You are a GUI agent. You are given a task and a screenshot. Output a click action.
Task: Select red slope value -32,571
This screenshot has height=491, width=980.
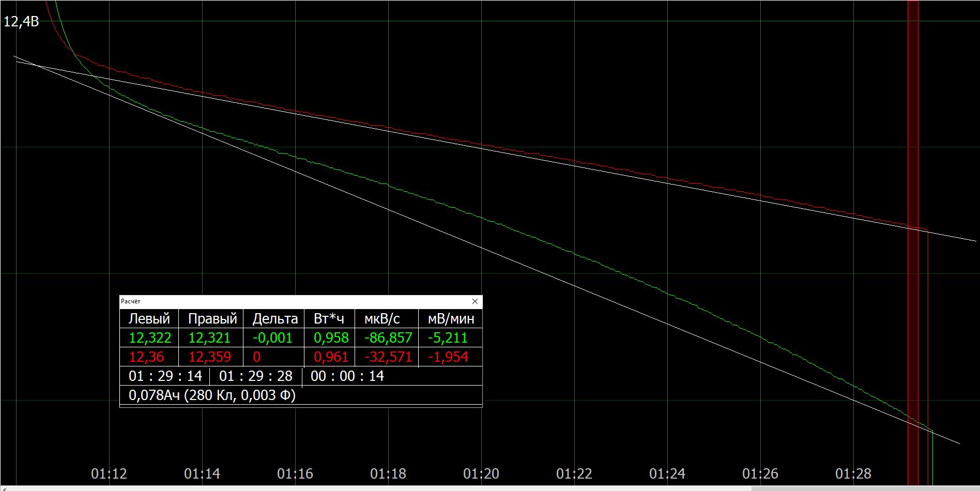pyautogui.click(x=388, y=357)
